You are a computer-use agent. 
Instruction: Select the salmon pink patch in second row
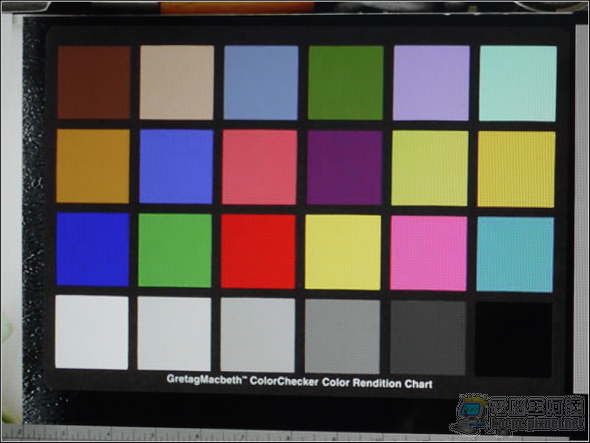tap(259, 167)
